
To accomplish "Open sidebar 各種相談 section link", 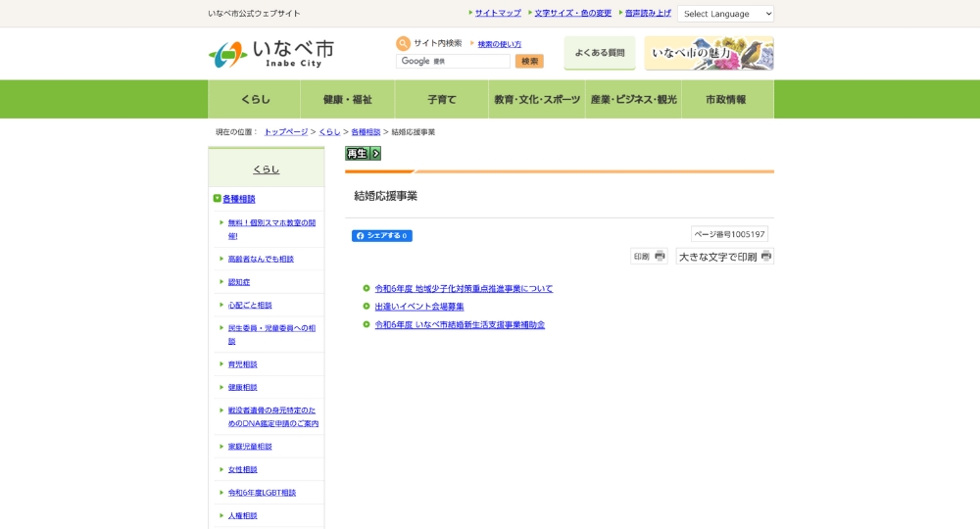I will pos(239,199).
